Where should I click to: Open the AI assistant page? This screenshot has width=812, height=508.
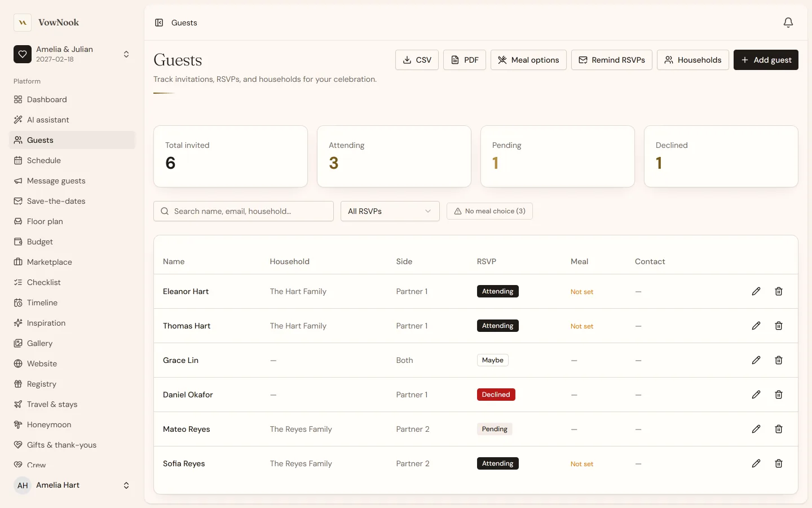click(x=72, y=120)
